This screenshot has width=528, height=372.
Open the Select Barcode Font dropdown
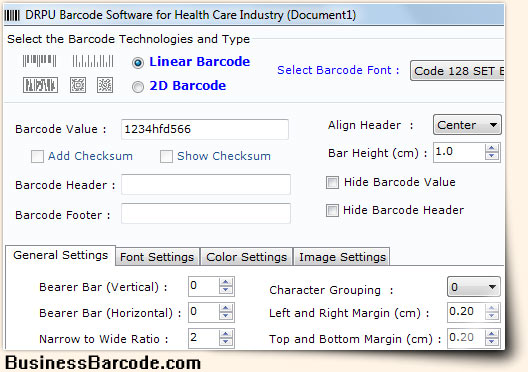(457, 71)
